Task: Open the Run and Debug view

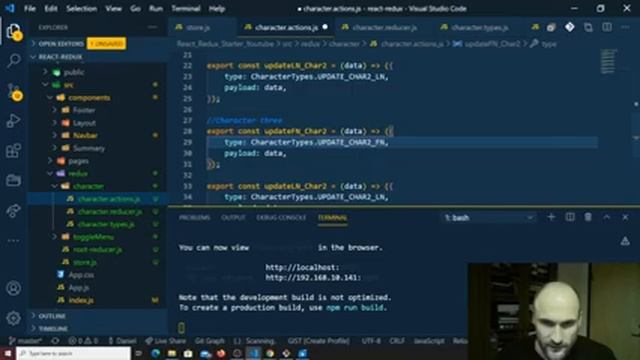Action: point(13,121)
